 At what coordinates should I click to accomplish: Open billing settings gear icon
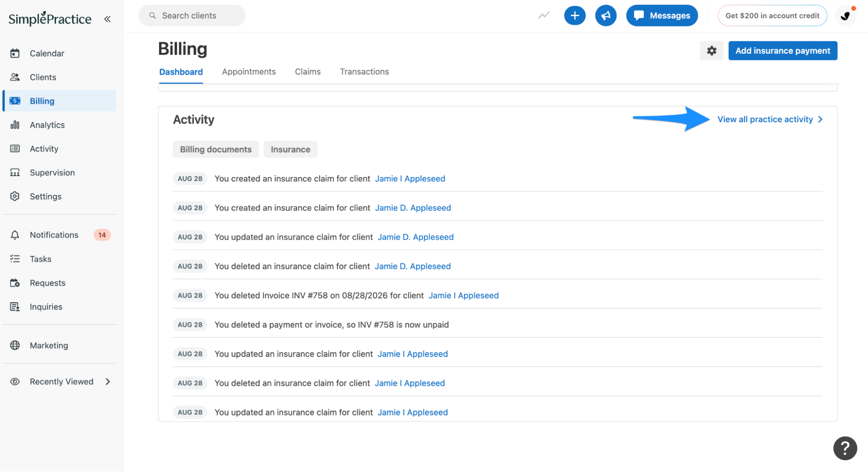[x=711, y=51]
